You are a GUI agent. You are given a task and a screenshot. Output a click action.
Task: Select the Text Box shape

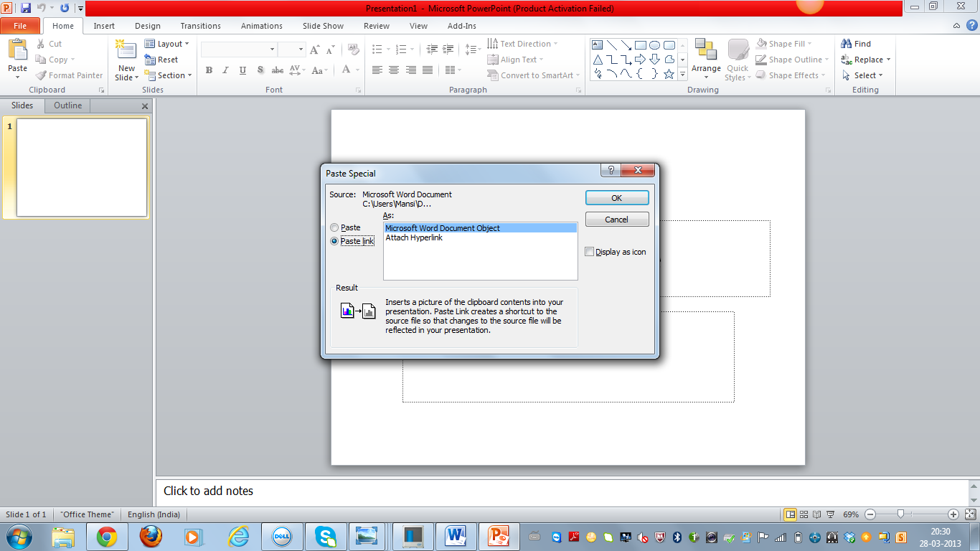597,44
